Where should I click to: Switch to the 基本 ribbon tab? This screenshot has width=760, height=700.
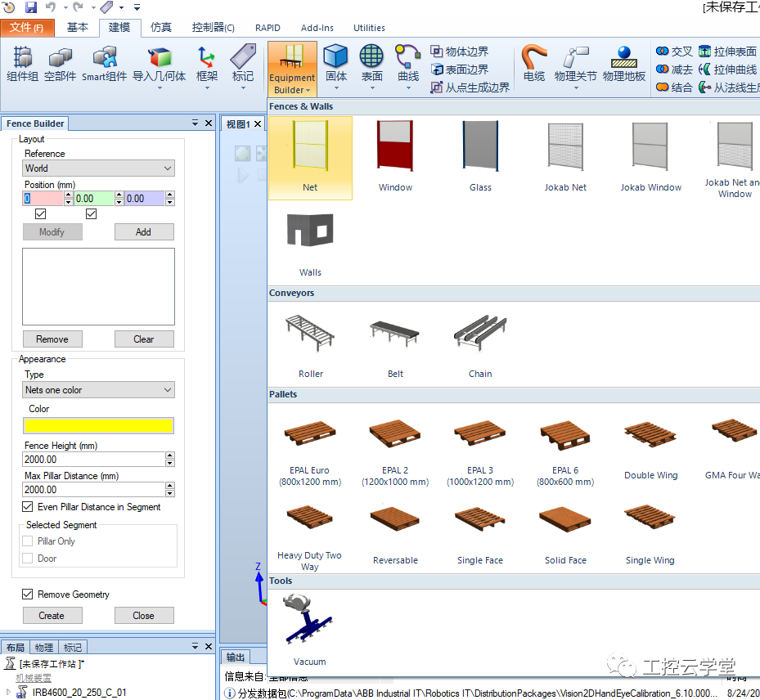tap(78, 28)
